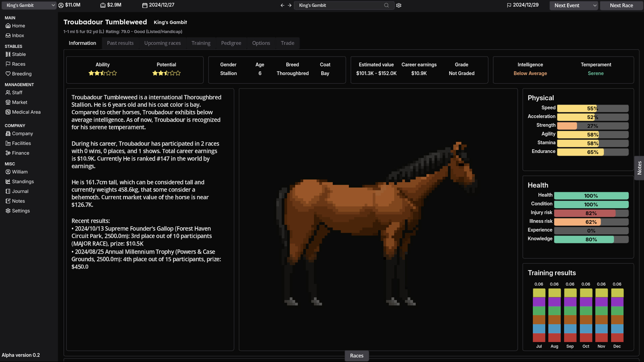Open the Notes side panel tab
The image size is (644, 362).
click(639, 168)
